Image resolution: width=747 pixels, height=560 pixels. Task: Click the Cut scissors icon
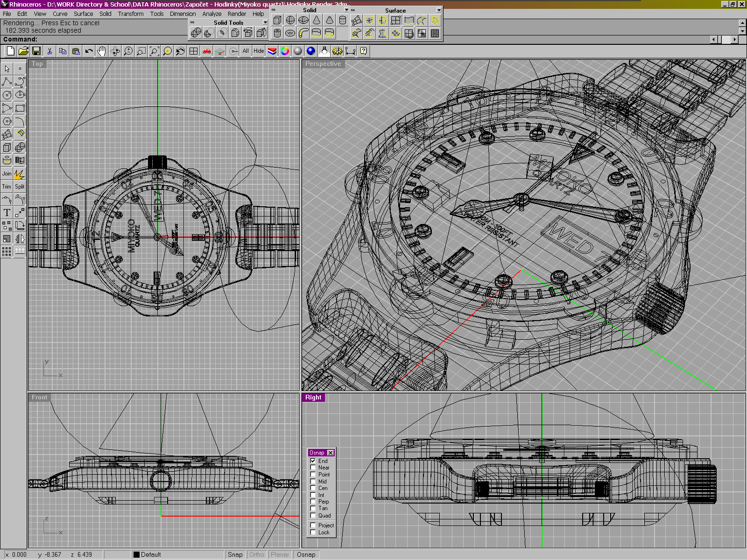click(49, 51)
